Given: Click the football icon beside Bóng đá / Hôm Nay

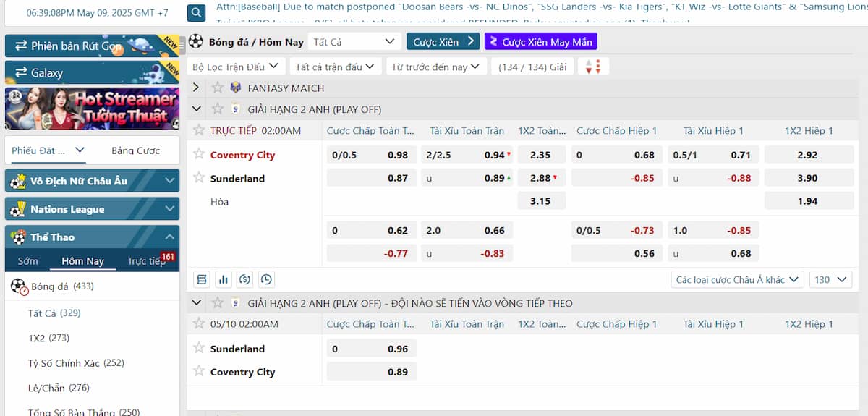Looking at the screenshot, I should 196,41.
